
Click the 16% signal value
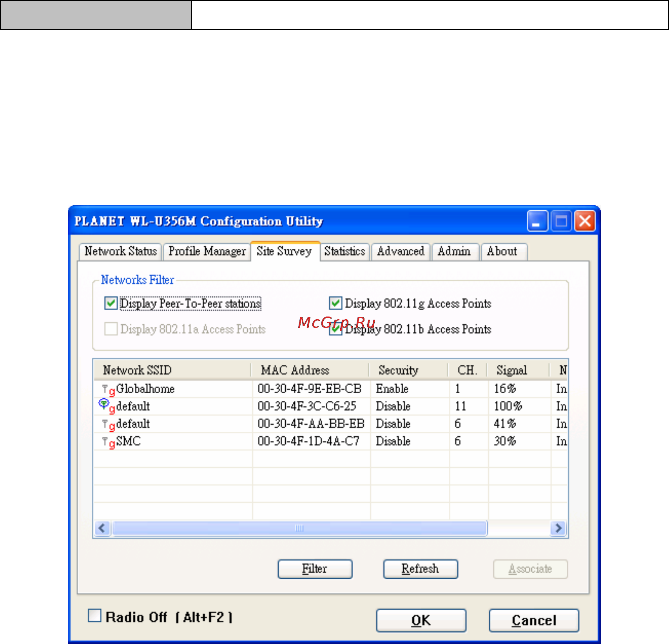click(x=505, y=389)
